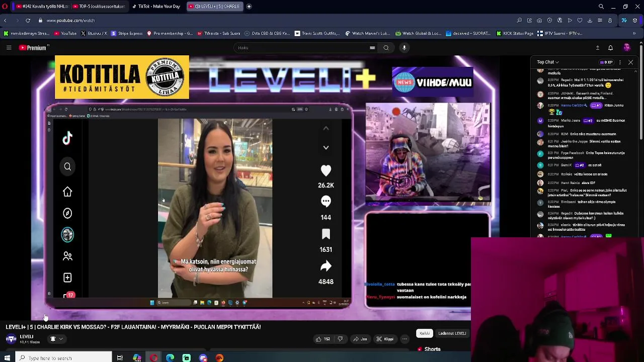Open the YouTube bookmark in the bookmarks bar
The image size is (644, 362).
[65, 34]
